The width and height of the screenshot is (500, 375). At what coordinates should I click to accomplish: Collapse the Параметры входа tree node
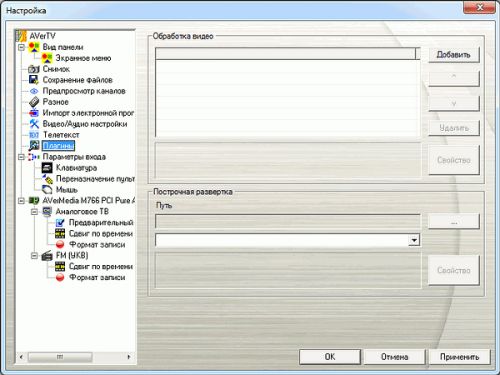coord(21,157)
